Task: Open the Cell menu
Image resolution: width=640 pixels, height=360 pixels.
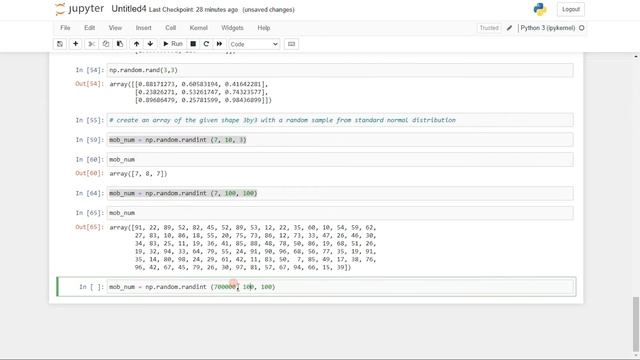Action: click(171, 28)
